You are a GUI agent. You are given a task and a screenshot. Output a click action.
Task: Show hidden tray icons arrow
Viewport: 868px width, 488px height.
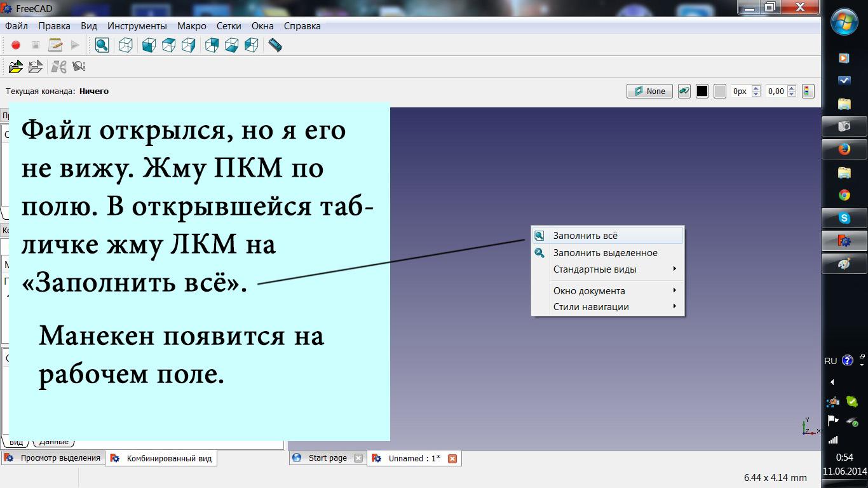coord(832,382)
